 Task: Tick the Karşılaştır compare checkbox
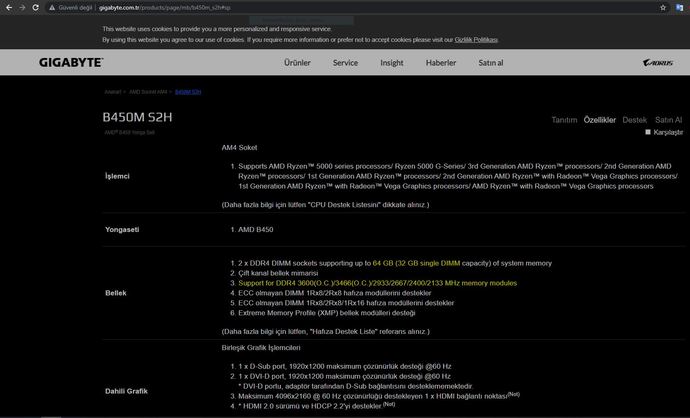coord(648,132)
